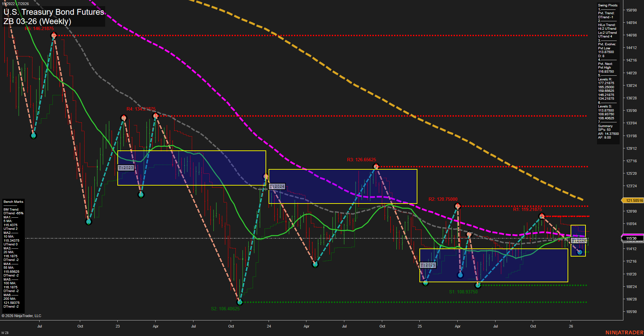The image size is (644, 336).
Task: Select the R5 pivot high marker at 146.21875
Action: pos(54,35)
